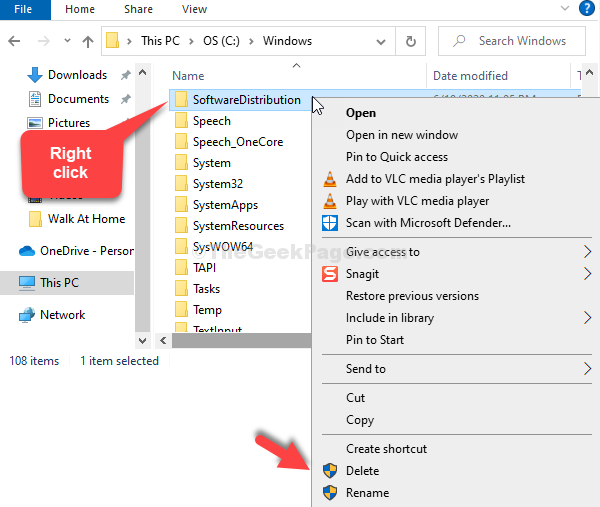Viewport: 600px width, 507px height.
Task: Open Walk At Home folder in sidebar
Action: [x=78, y=219]
